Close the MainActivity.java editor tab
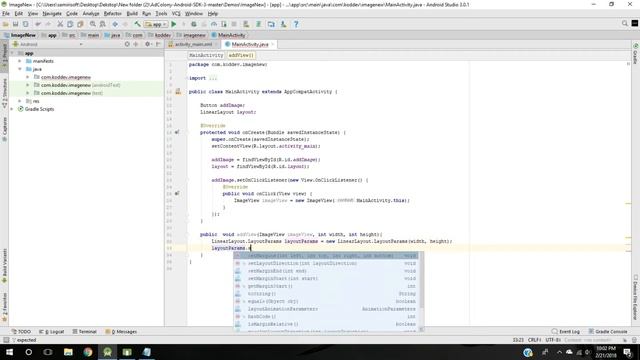 [x=273, y=44]
